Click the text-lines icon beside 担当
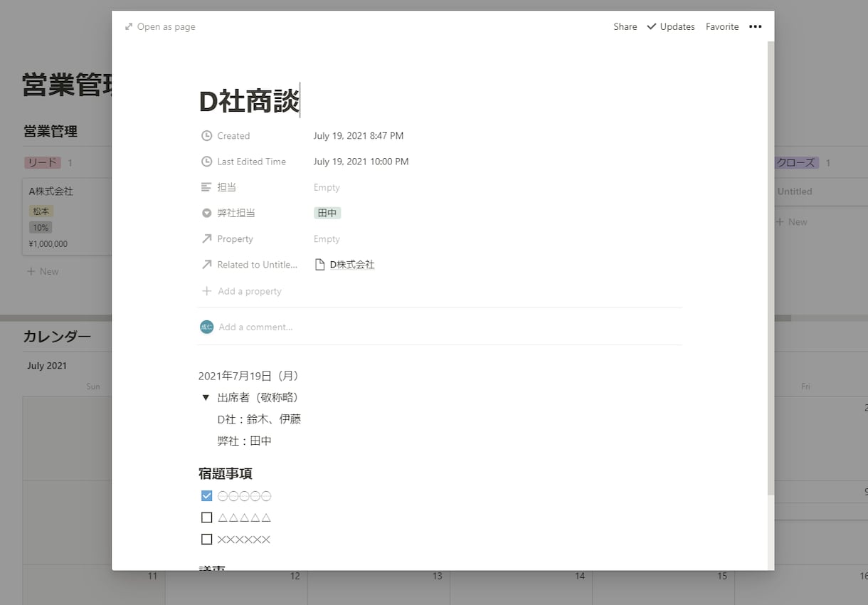 (206, 187)
